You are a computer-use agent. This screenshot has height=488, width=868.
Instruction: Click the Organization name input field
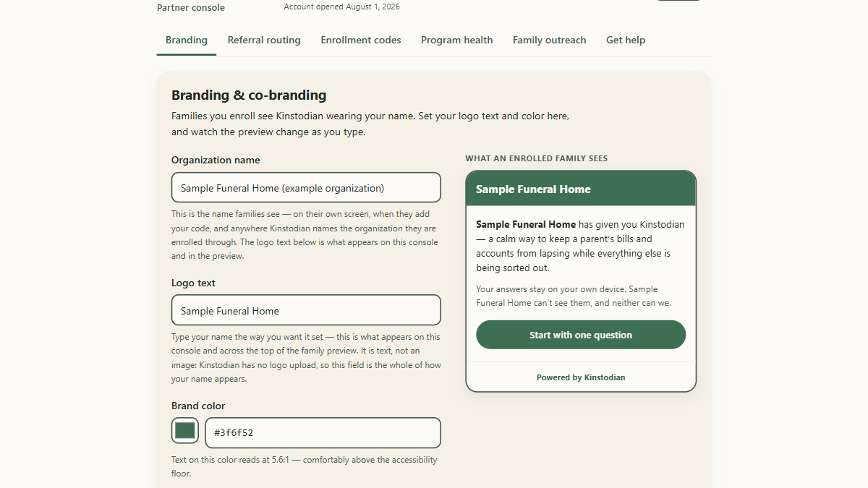tap(306, 188)
